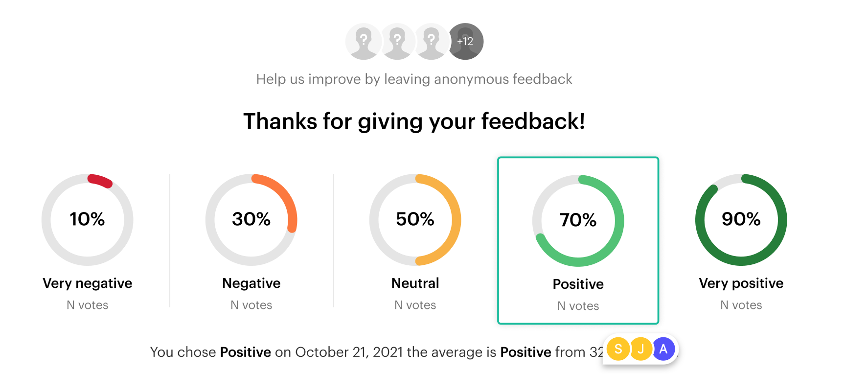This screenshot has width=868, height=374.
Task: Select the 10% Very negative ring
Action: [88, 219]
